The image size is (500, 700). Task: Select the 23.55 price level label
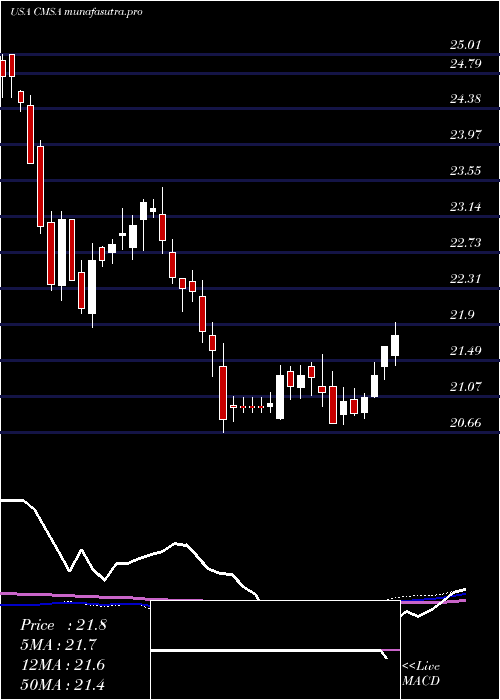(x=465, y=171)
